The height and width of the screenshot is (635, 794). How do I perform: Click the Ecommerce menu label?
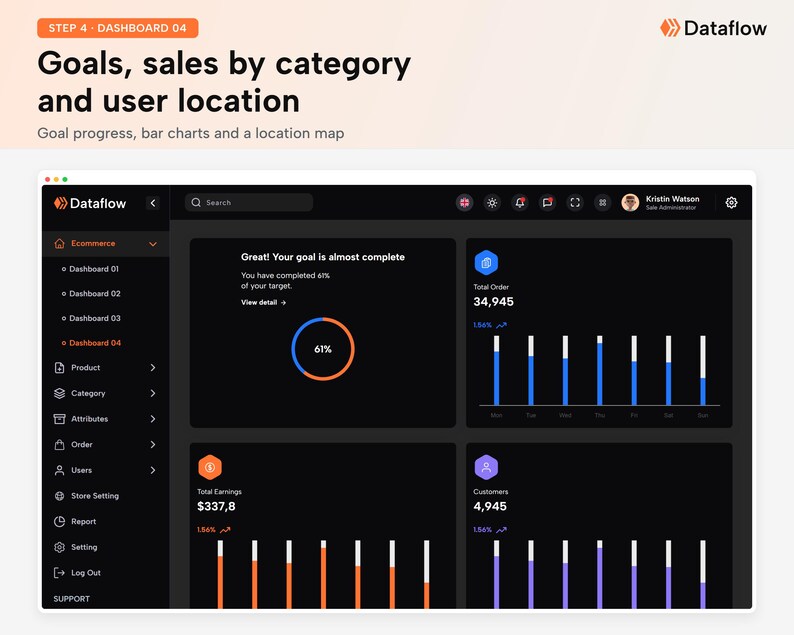click(93, 244)
